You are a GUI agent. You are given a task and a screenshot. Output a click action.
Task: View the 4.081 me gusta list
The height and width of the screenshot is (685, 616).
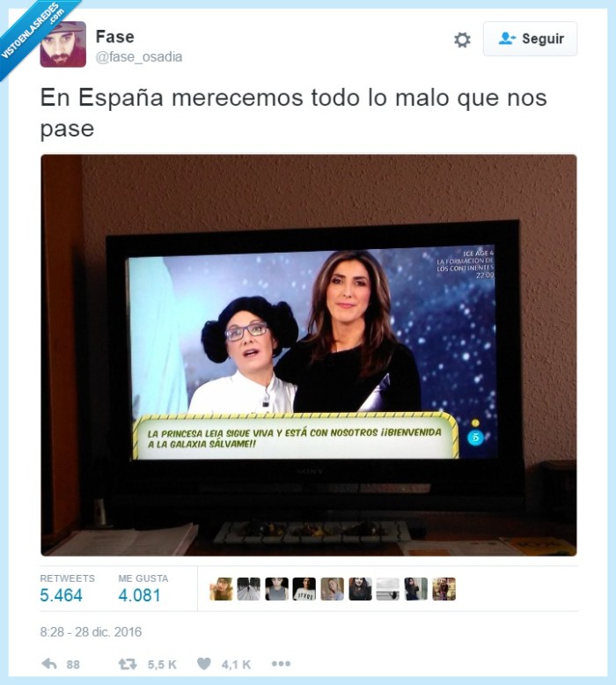(139, 595)
